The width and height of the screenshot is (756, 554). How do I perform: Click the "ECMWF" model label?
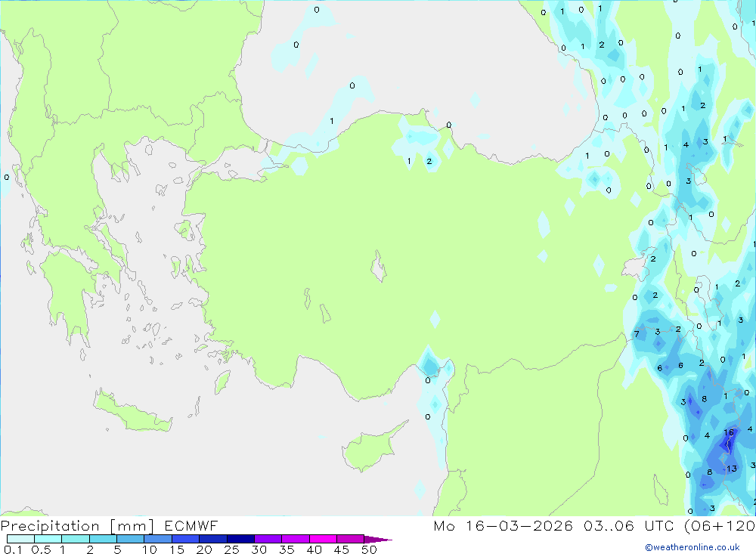point(191,525)
